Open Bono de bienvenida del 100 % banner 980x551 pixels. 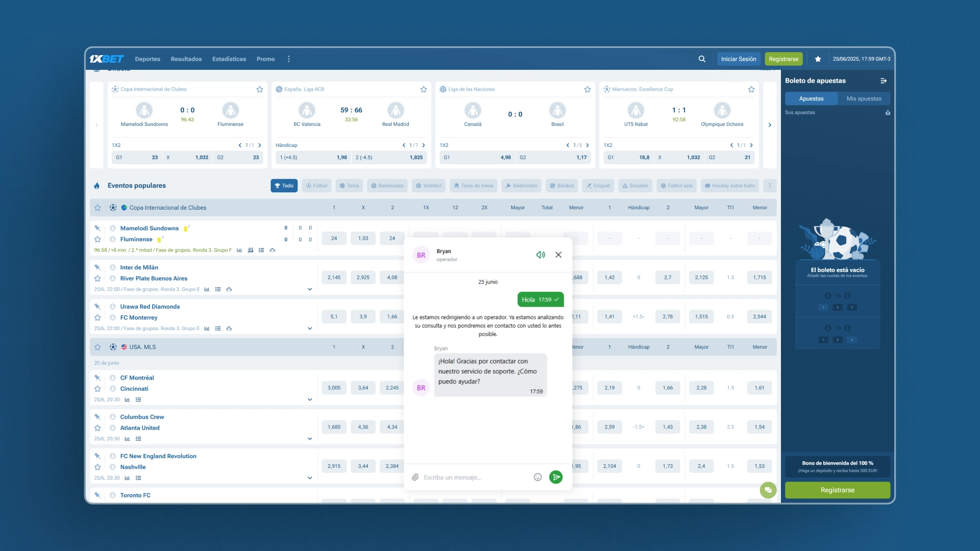[x=838, y=467]
